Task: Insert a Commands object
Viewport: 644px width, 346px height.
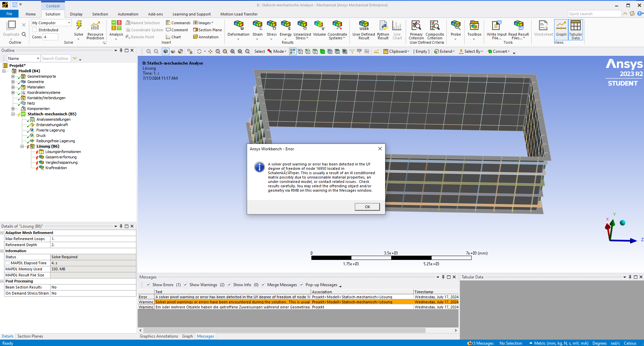Action: click(178, 23)
